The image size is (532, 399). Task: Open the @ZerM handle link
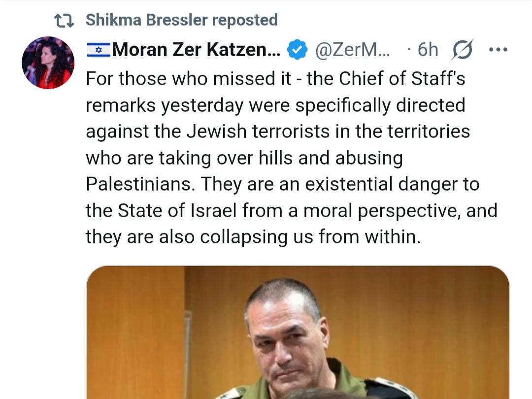click(x=352, y=50)
